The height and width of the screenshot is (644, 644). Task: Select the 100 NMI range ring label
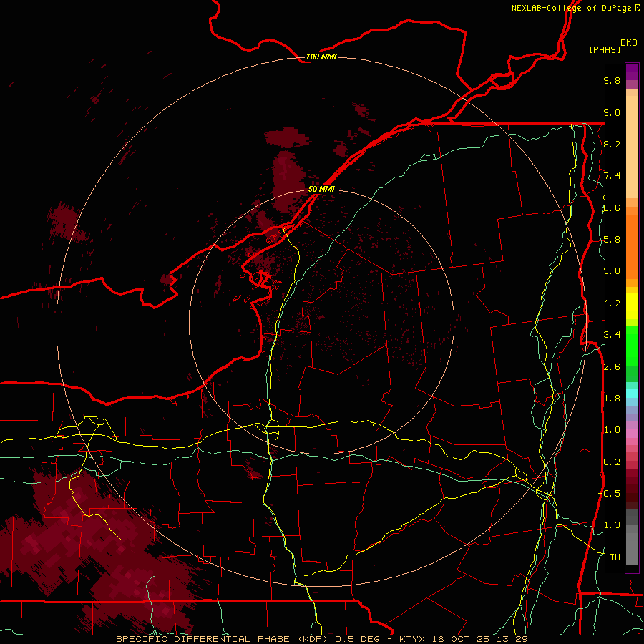point(321,57)
